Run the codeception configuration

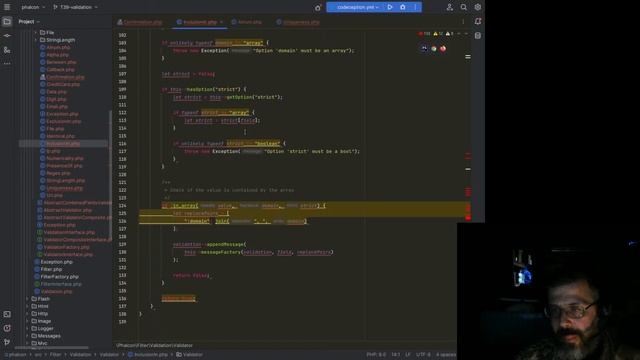390,7
